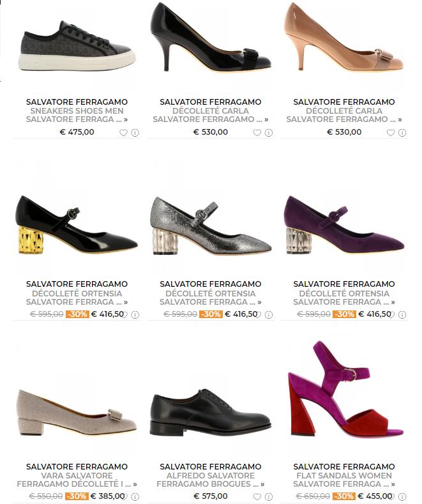422x504 pixels.
Task: Show info for the Alfredo brogues
Action: [269, 496]
